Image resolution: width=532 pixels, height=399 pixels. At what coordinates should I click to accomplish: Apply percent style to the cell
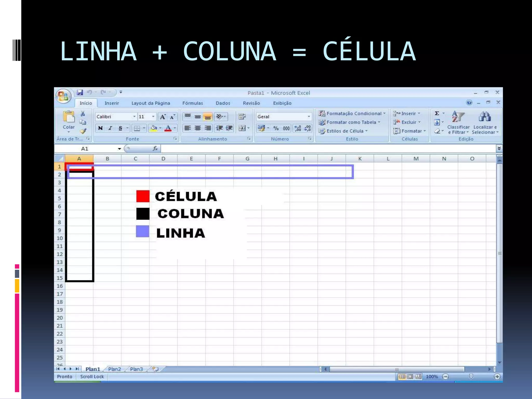pyautogui.click(x=276, y=128)
